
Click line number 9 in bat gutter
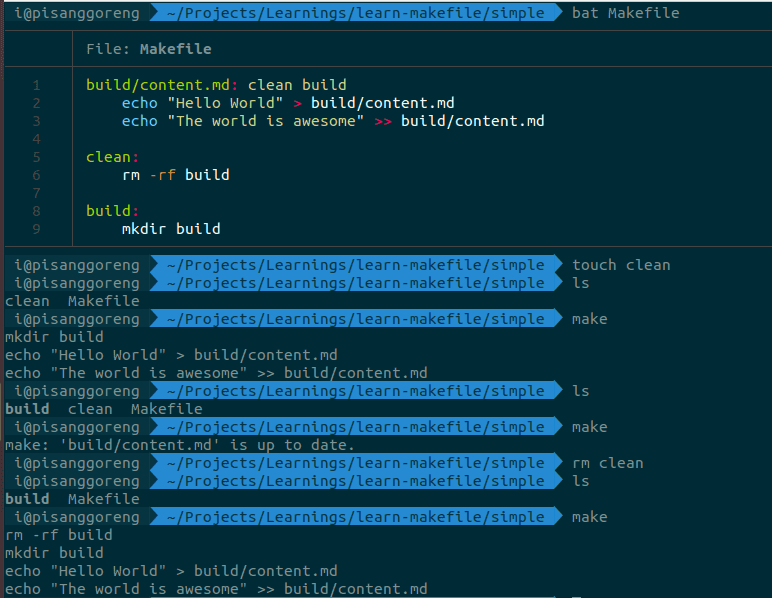coord(36,229)
